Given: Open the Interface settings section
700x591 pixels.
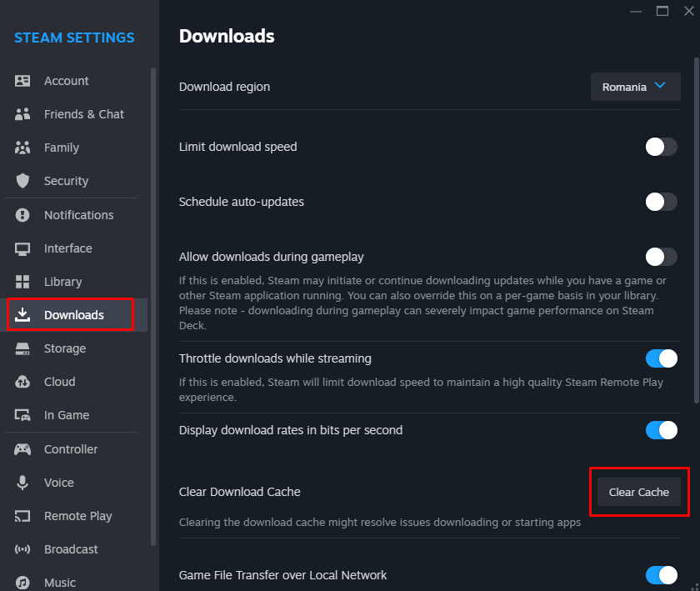Looking at the screenshot, I should click(x=67, y=248).
